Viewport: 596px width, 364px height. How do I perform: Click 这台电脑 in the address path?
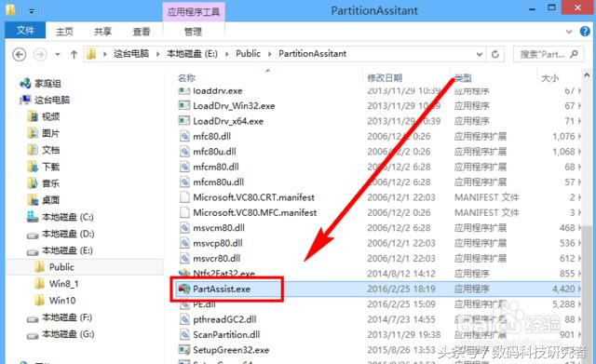click(131, 54)
